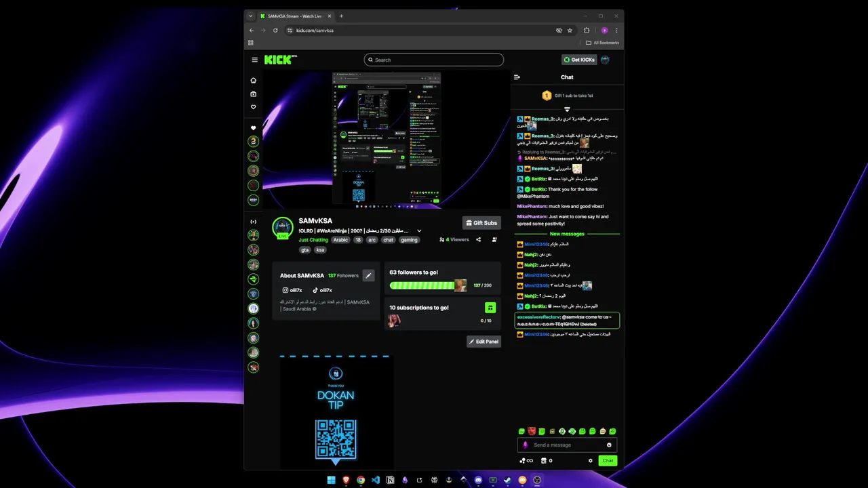
Task: Collapse the Chat panel
Action: point(517,77)
